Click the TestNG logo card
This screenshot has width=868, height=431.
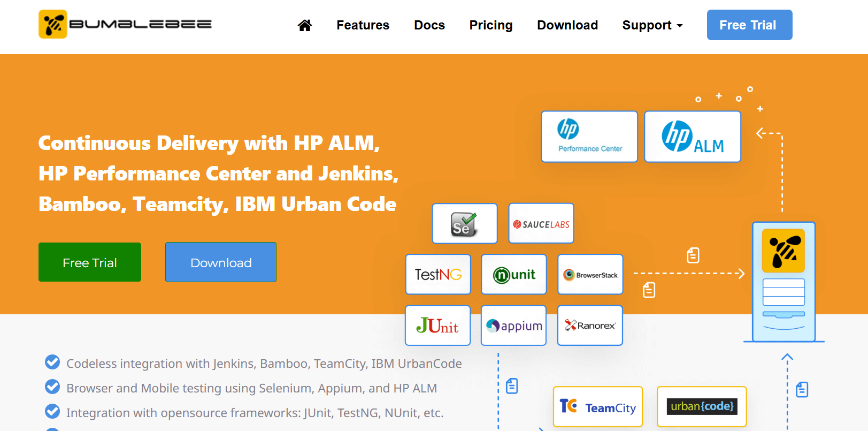(x=438, y=274)
